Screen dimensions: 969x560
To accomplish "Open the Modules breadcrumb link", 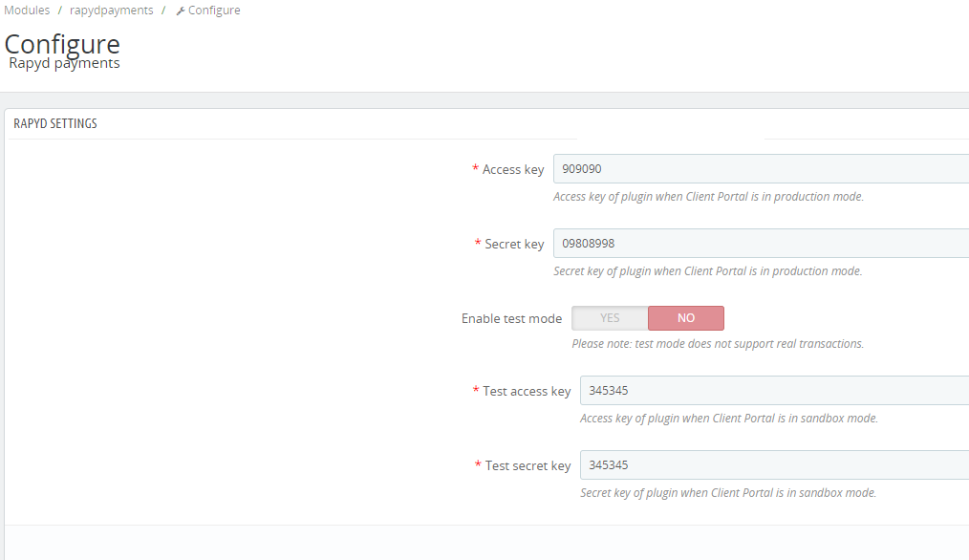I will point(27,11).
